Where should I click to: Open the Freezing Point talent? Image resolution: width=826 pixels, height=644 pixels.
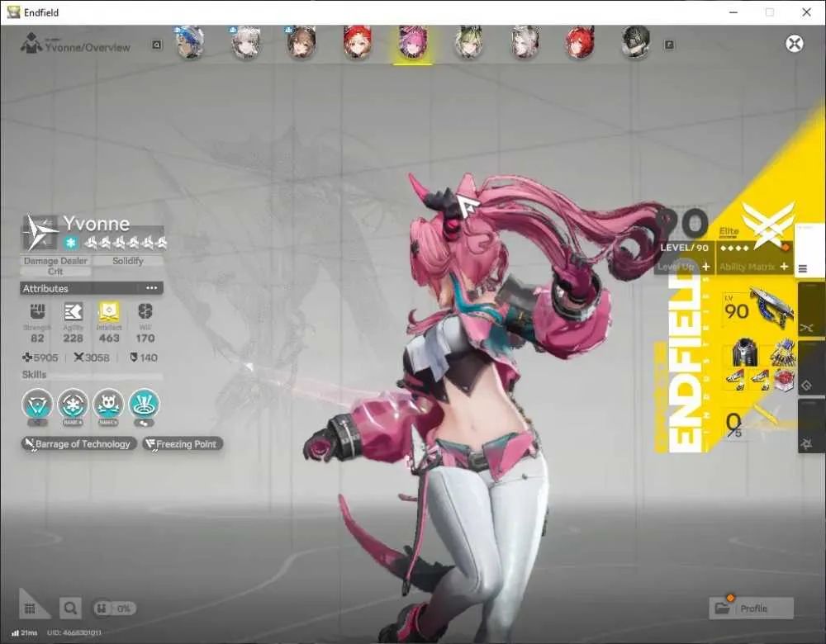coord(183,444)
